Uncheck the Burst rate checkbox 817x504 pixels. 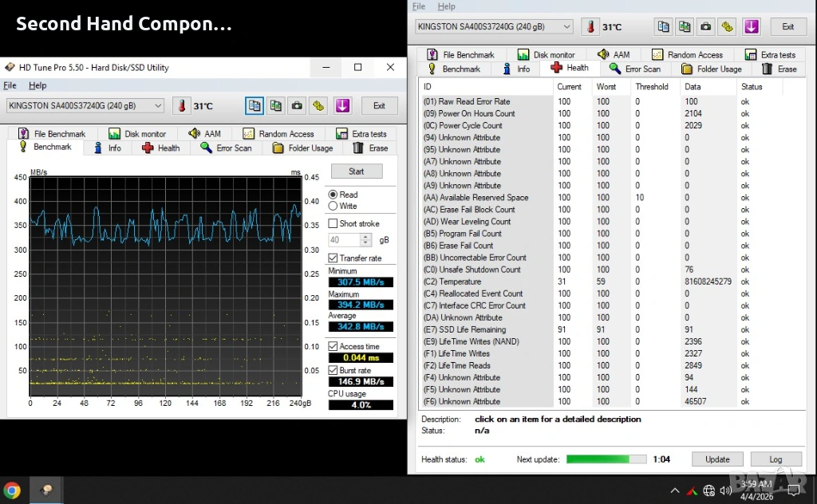point(334,370)
